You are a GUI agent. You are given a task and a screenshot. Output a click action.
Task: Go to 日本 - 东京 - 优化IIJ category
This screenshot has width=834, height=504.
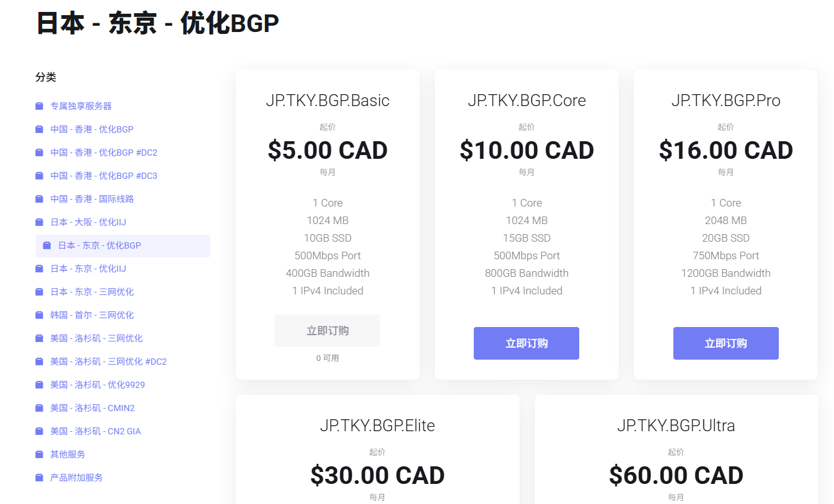click(88, 269)
